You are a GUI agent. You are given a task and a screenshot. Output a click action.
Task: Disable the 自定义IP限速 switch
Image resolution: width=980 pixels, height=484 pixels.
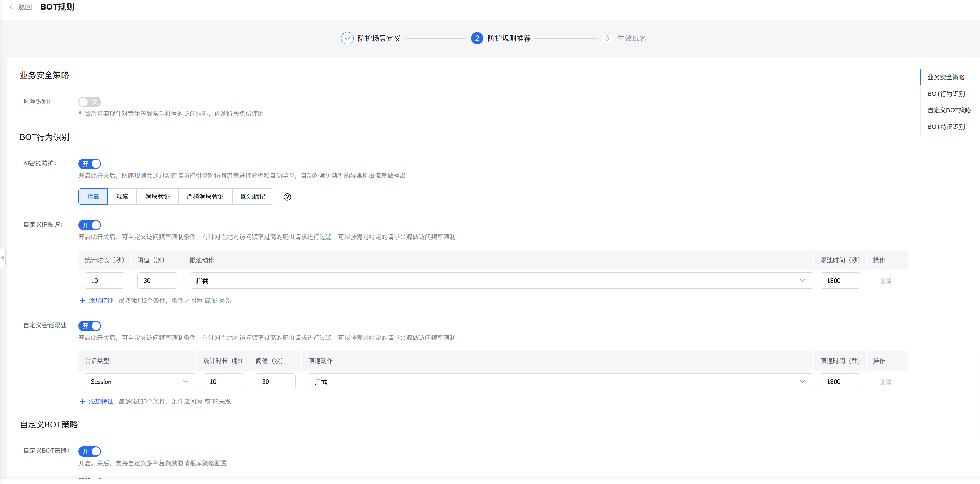click(90, 225)
